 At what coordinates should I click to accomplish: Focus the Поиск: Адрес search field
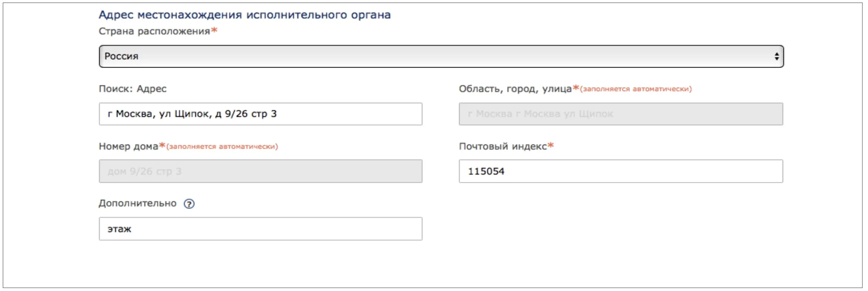(260, 114)
